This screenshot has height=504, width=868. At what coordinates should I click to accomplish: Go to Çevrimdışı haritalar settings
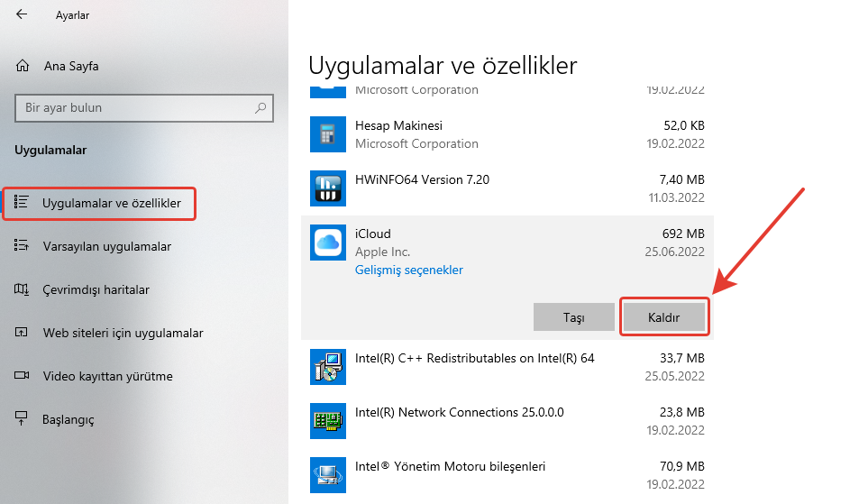pos(96,289)
